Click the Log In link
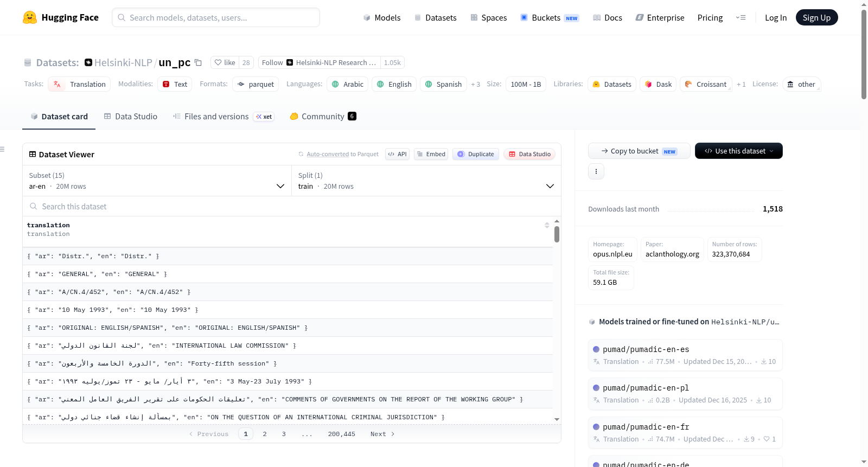 click(776, 18)
